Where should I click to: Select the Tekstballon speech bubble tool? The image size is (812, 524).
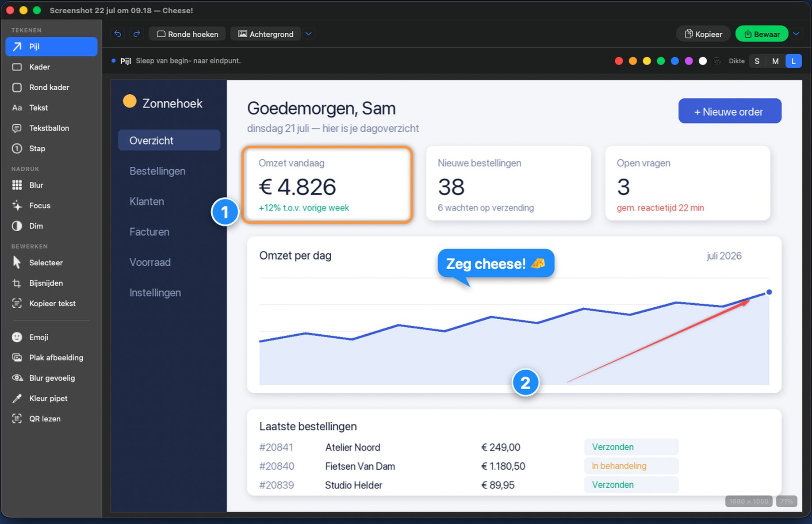pyautogui.click(x=51, y=128)
